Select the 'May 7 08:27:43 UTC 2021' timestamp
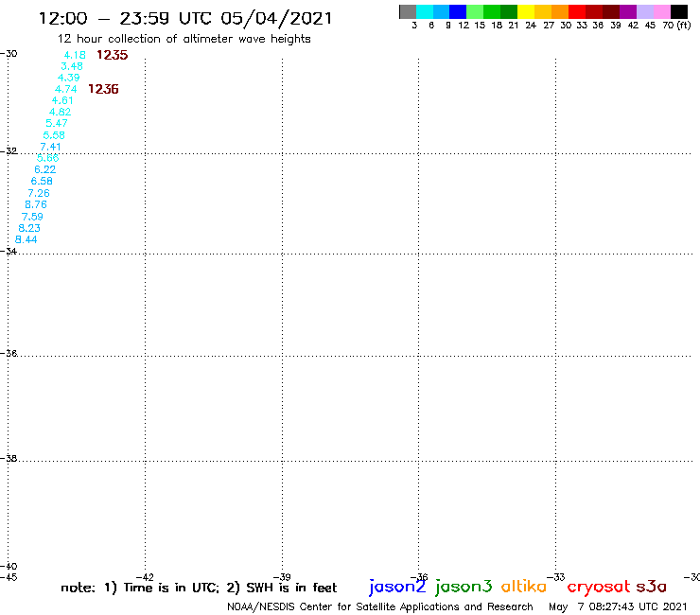 click(618, 607)
